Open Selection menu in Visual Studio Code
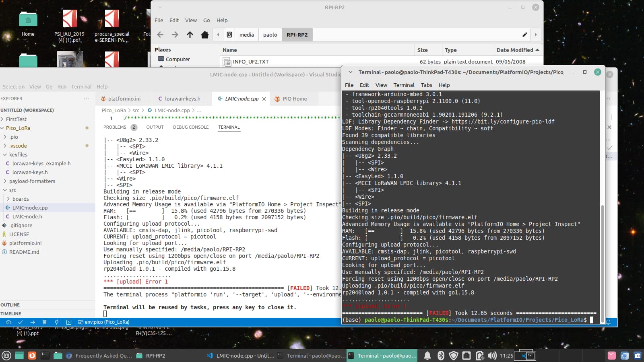 click(x=14, y=86)
